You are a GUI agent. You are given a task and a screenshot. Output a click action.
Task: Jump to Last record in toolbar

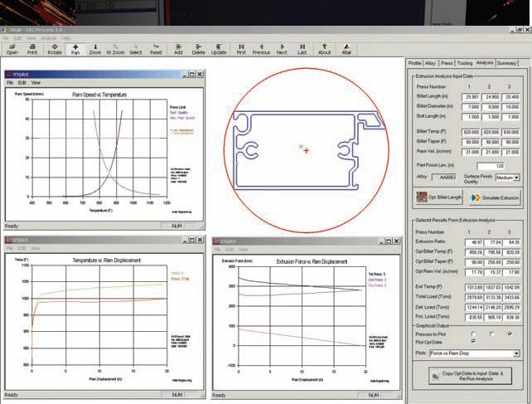(302, 50)
